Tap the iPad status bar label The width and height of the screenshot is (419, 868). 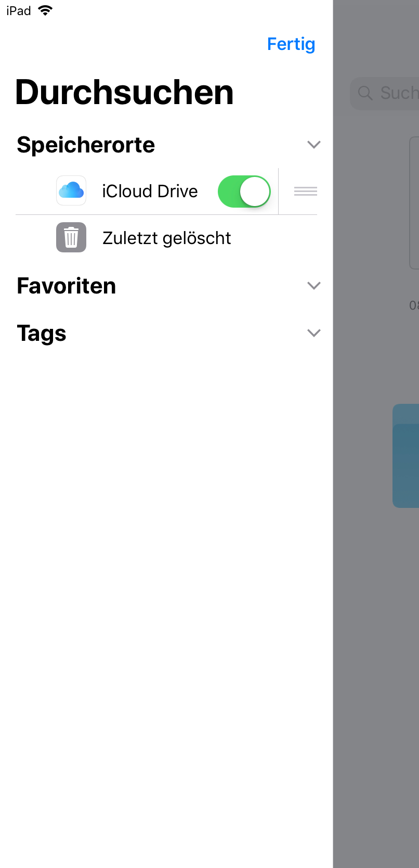click(19, 10)
